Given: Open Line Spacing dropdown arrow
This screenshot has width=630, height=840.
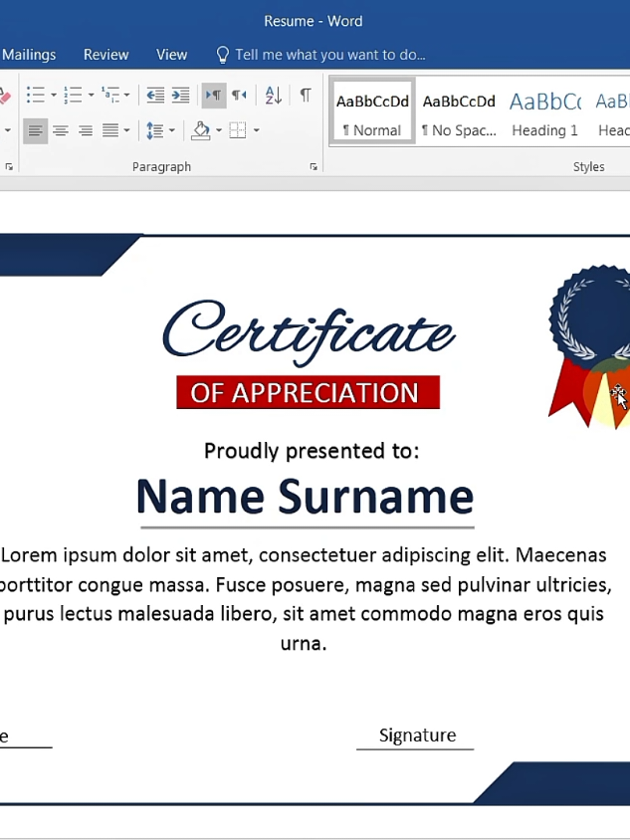Looking at the screenshot, I should click(172, 130).
